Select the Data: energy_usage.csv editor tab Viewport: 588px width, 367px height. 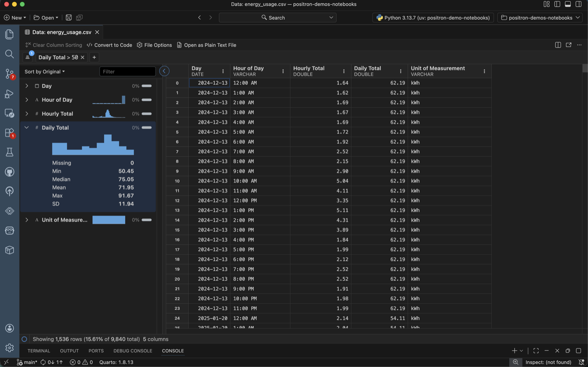tap(62, 32)
